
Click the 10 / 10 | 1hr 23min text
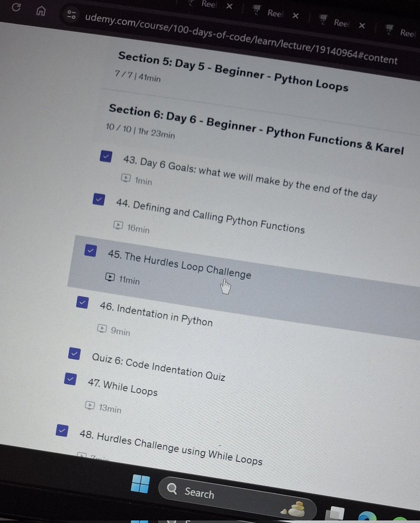[140, 130]
